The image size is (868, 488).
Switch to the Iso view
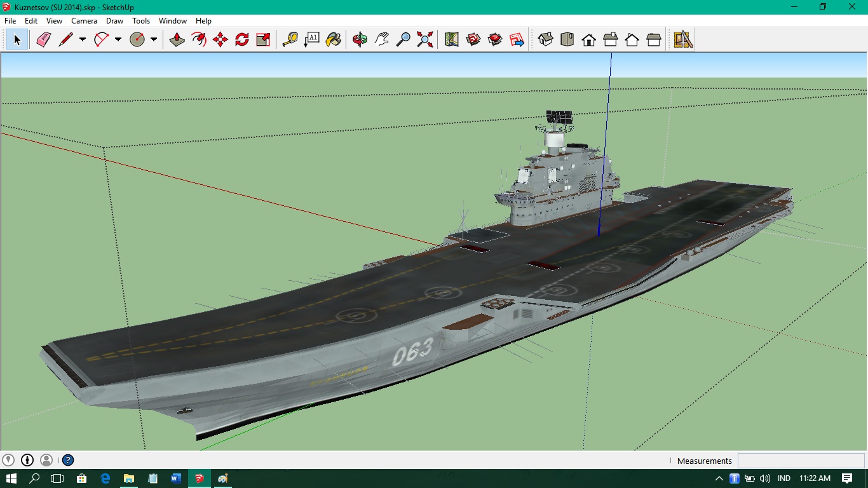pyautogui.click(x=545, y=39)
